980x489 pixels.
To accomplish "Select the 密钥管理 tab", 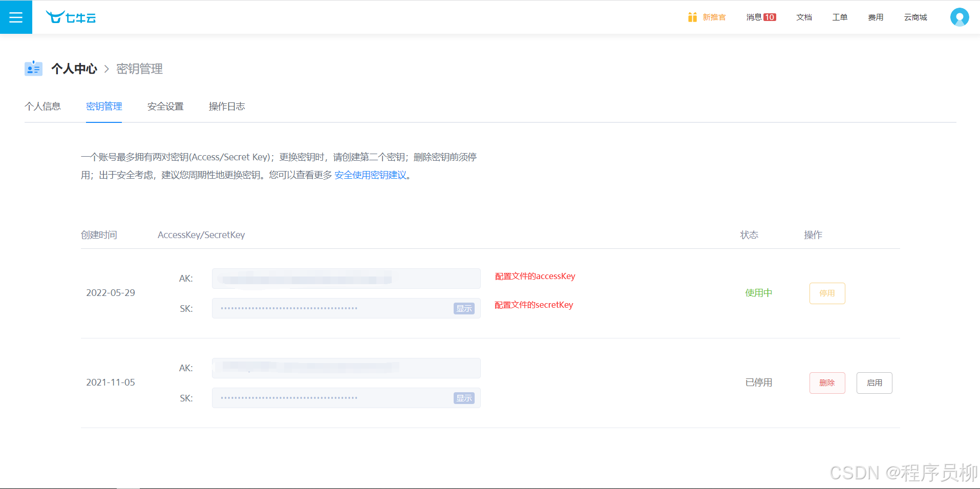I will click(104, 106).
